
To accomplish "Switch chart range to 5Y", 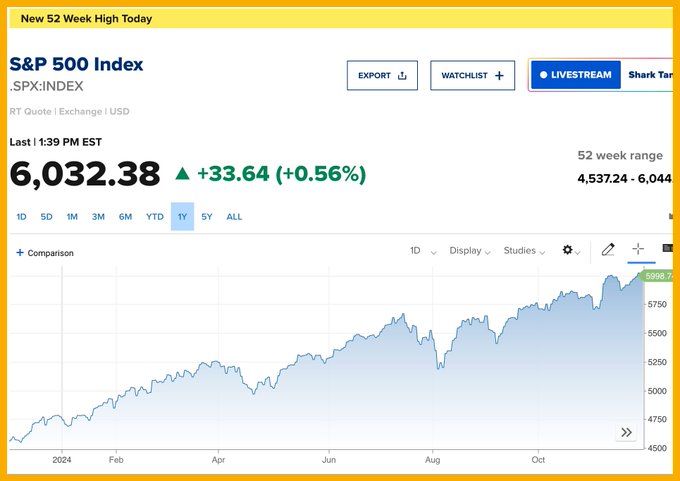I will (206, 216).
